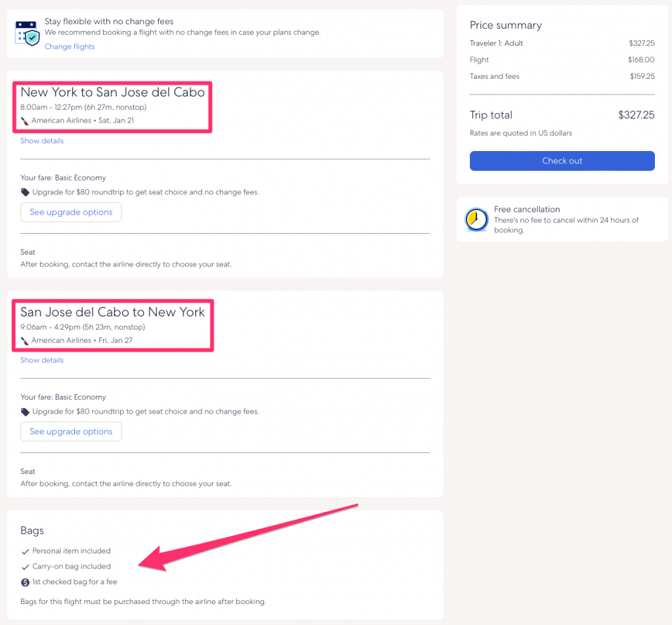
Task: See upgrade options for the return flight
Action: pos(71,431)
